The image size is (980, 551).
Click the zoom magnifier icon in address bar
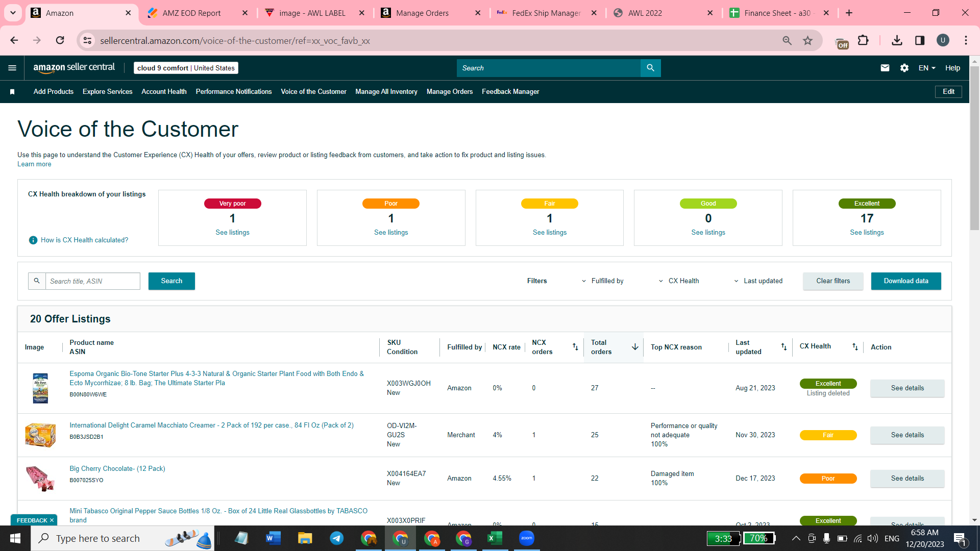787,40
